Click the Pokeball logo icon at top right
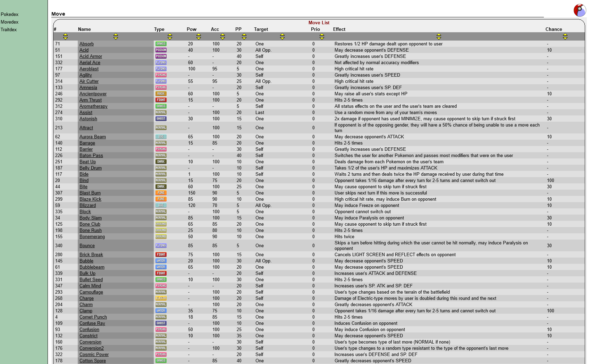The width and height of the screenshot is (590, 364). (579, 10)
